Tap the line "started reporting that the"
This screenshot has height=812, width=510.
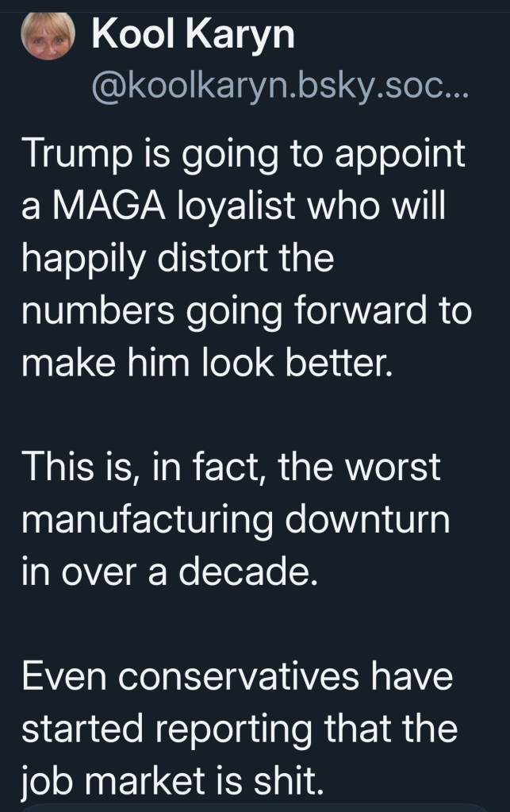pyautogui.click(x=240, y=728)
